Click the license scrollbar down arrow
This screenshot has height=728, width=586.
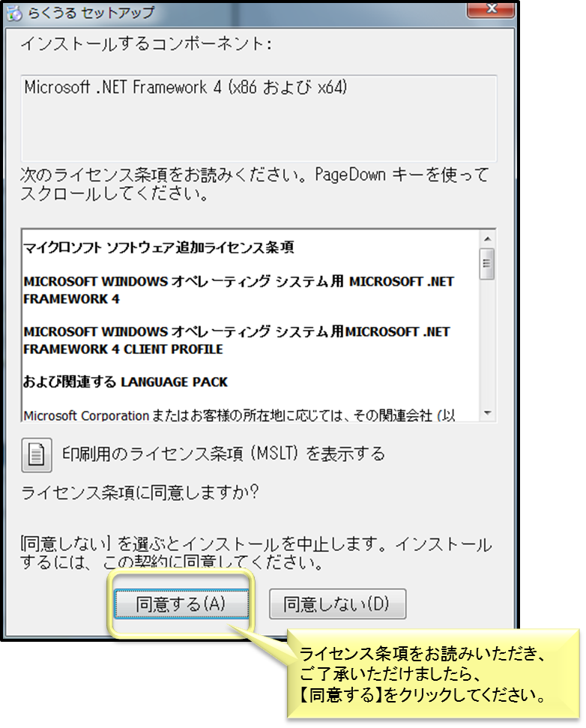point(487,413)
